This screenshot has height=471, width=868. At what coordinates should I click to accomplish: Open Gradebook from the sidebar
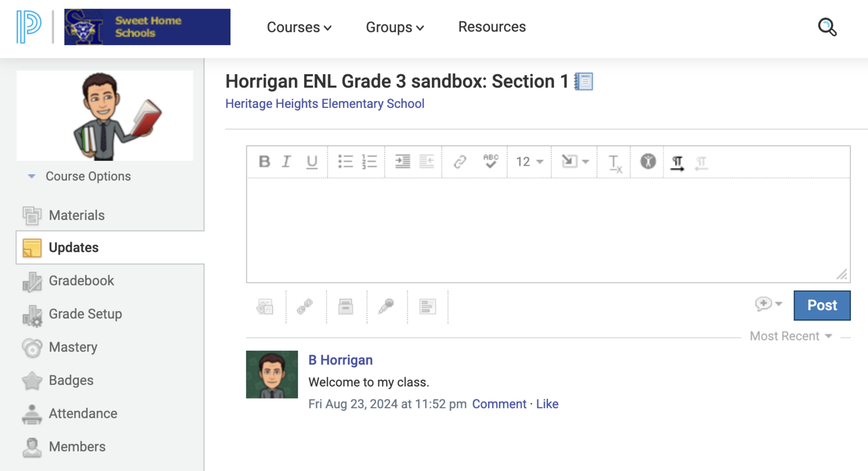click(81, 280)
